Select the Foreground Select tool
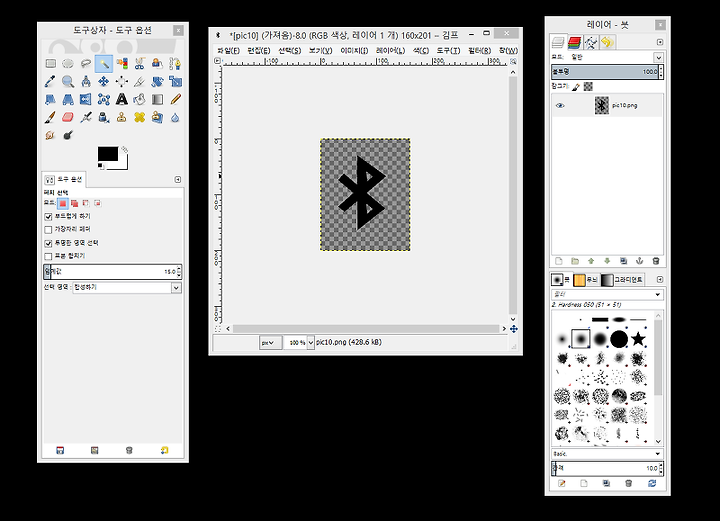The image size is (720, 521). (158, 63)
